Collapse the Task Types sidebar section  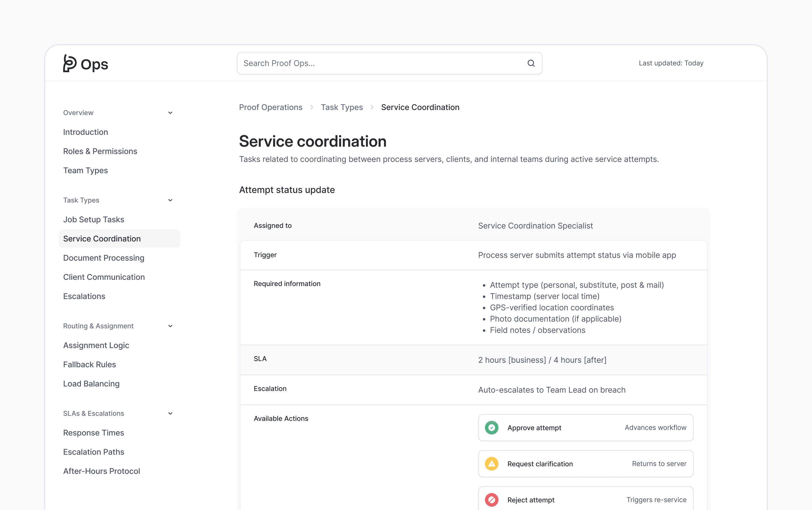point(170,200)
